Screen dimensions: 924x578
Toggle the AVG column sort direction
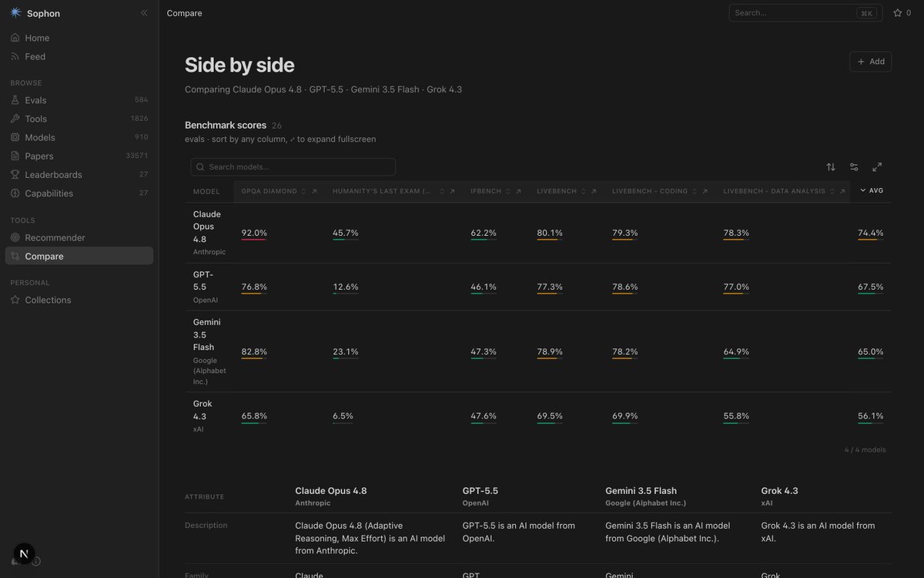[872, 190]
